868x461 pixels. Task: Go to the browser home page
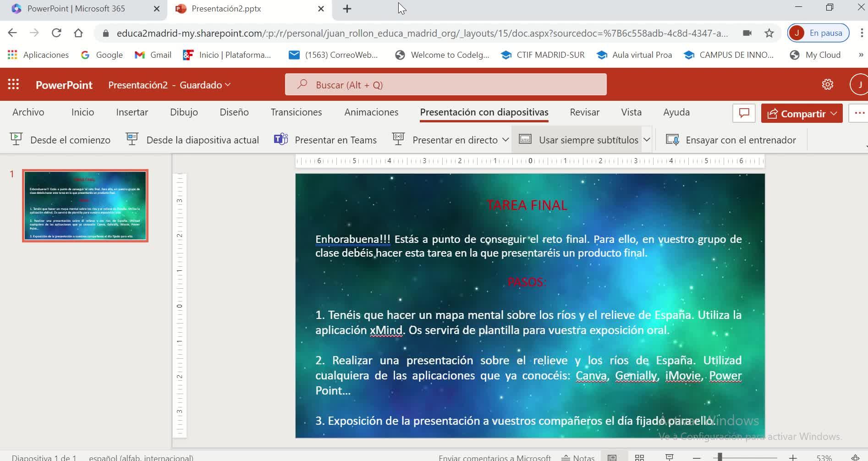pos(78,33)
